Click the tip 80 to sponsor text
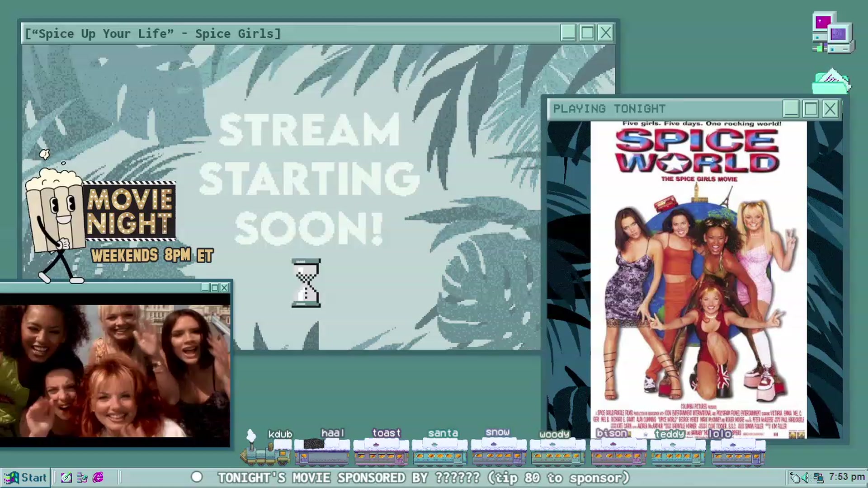This screenshot has width=868, height=488. 559,478
